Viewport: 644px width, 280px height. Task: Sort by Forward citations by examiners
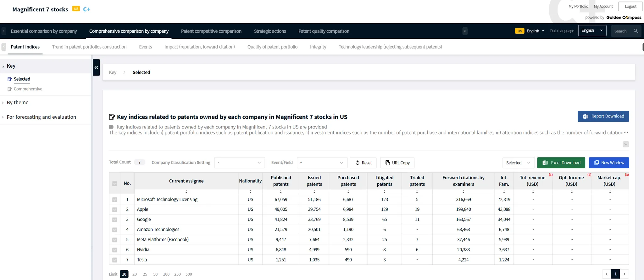pyautogui.click(x=463, y=191)
